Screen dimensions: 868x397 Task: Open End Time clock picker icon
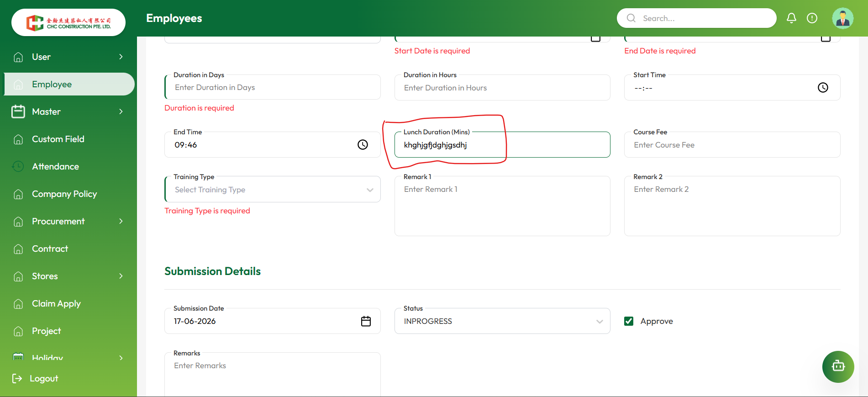point(363,145)
